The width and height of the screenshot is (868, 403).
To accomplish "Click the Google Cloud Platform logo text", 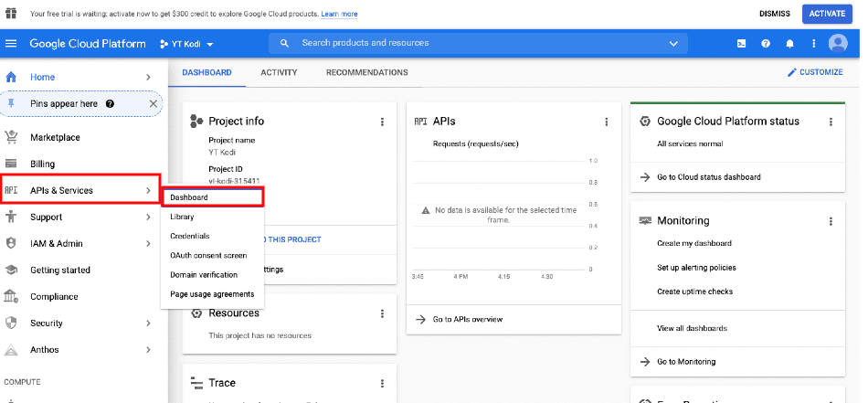I will [x=88, y=44].
